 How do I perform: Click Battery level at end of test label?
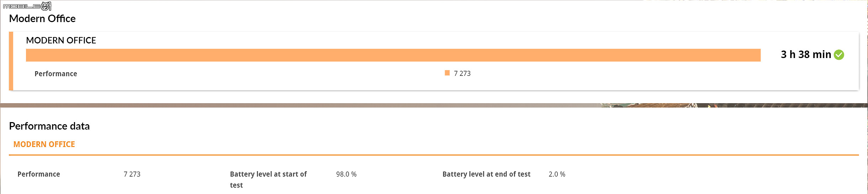coord(486,174)
